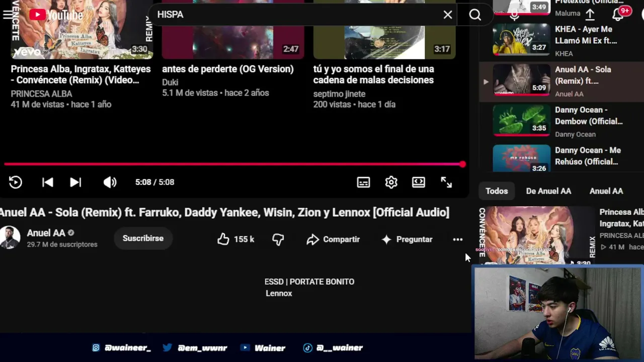This screenshot has height=362, width=644.
Task: Like the video with thumbs up
Action: click(223, 239)
